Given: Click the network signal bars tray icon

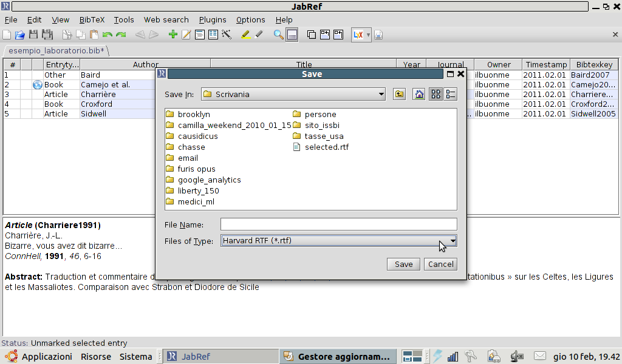Looking at the screenshot, I should click(x=453, y=357).
